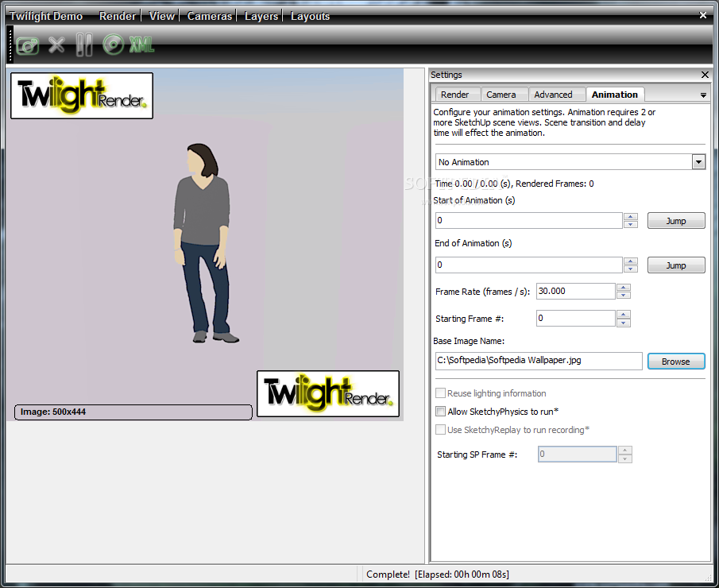Screen dimensions: 719x588
Task: Increase Start of Animation with up arrow
Action: pos(631,217)
